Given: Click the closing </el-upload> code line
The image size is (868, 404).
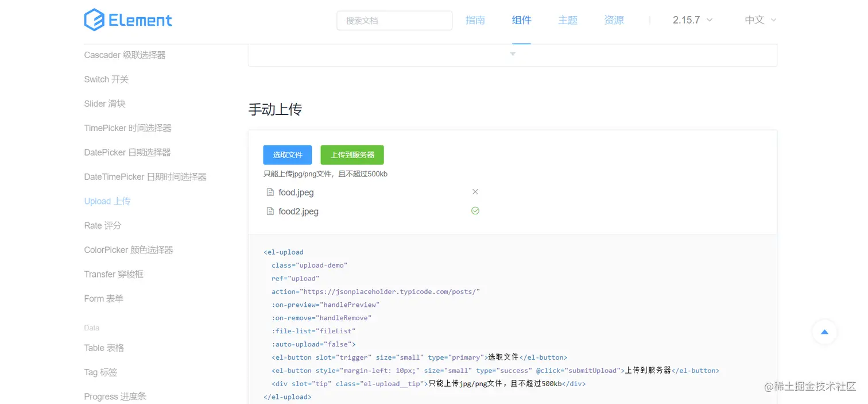Looking at the screenshot, I should (288, 397).
